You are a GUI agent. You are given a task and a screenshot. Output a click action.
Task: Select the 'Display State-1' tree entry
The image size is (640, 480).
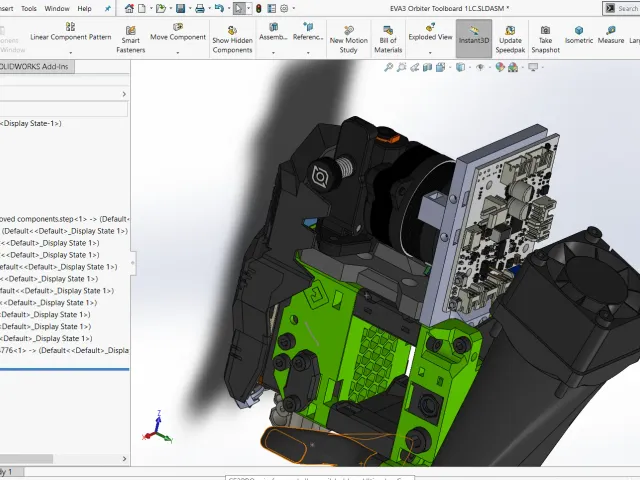31,123
